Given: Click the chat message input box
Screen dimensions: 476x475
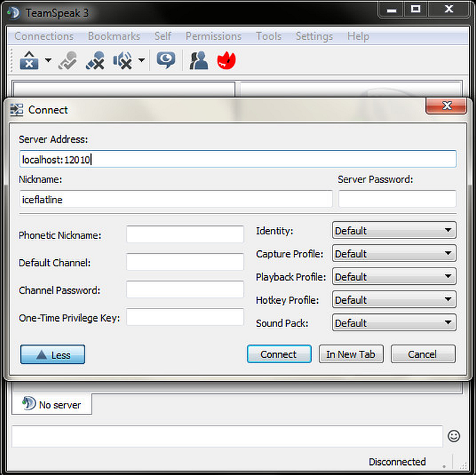Looking at the screenshot, I should [227, 436].
